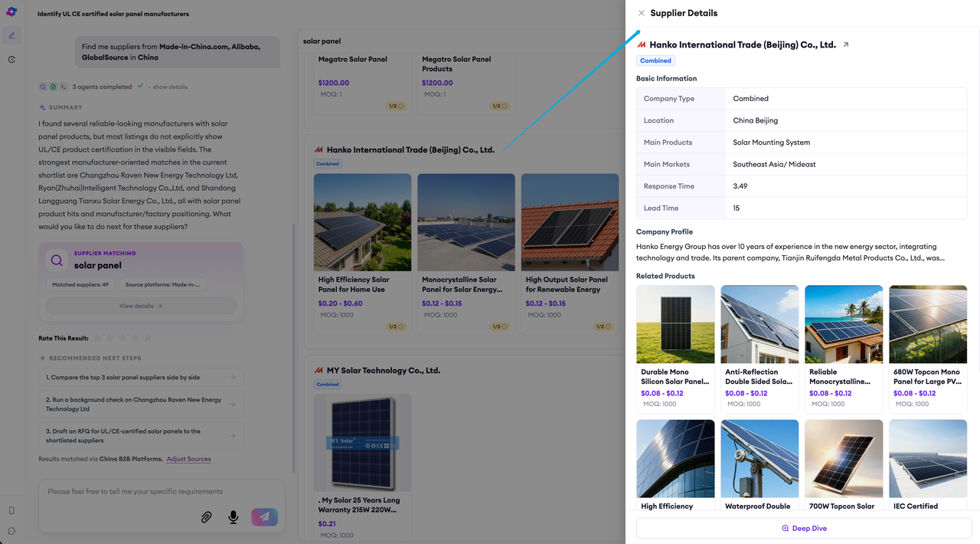Click the mobile phone icon in the sidebar

point(11,510)
